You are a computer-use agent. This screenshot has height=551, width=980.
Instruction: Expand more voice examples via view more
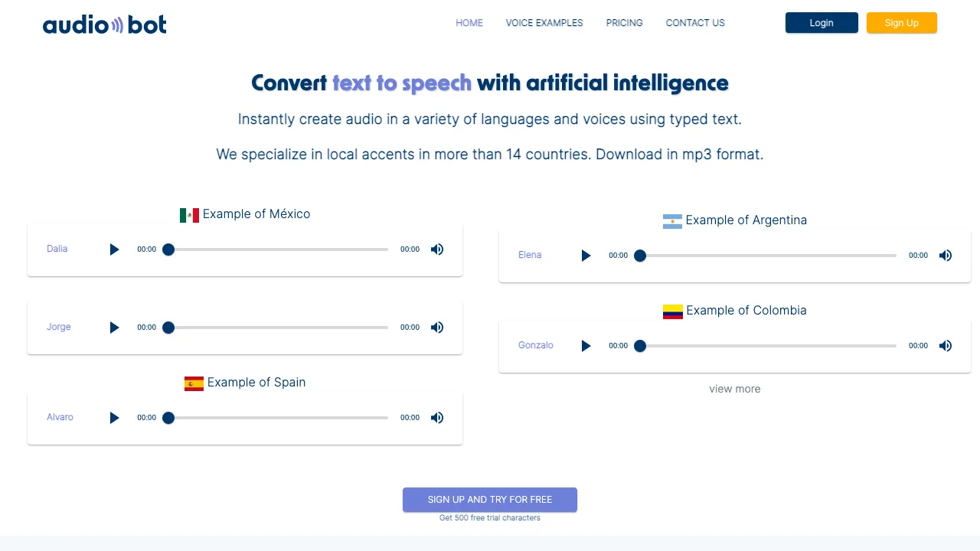734,389
